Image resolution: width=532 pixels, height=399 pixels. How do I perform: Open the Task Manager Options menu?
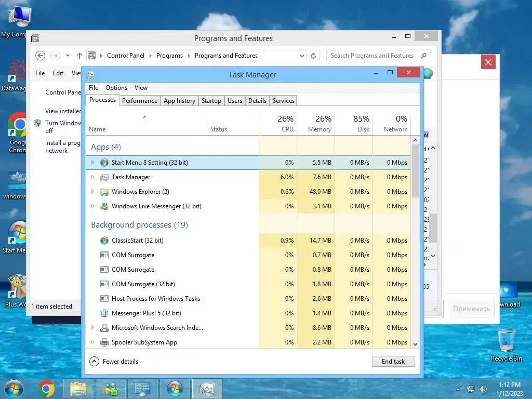(x=116, y=88)
